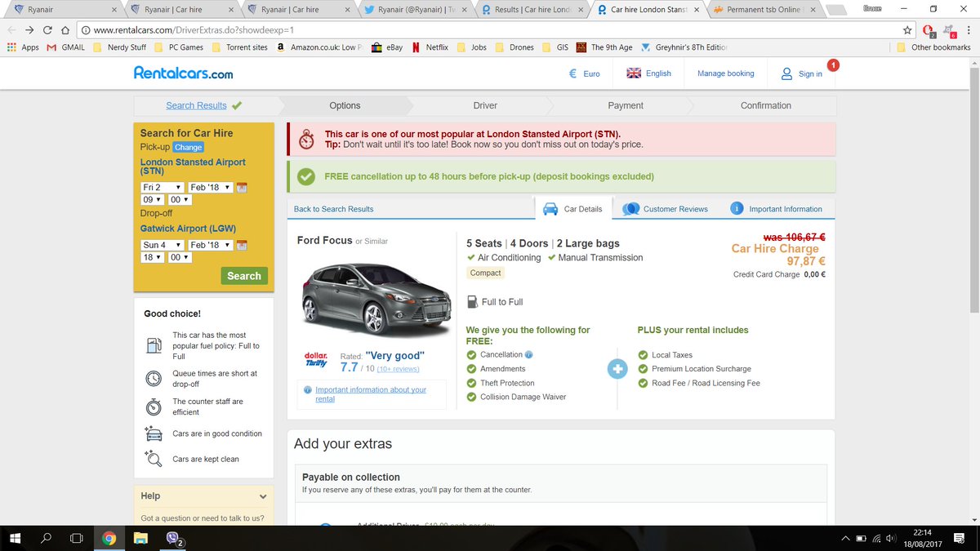Click the blue plus circle icon
This screenshot has height=551, width=980.
point(618,370)
